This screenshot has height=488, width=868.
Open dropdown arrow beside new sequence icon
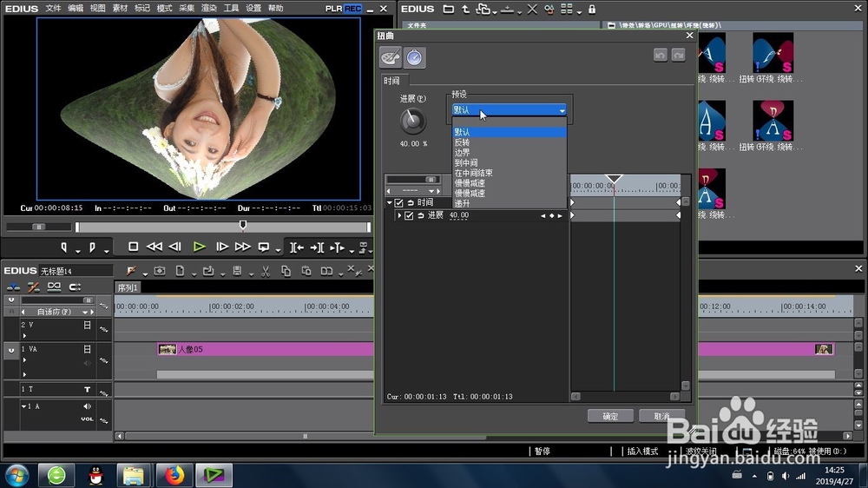coord(194,274)
